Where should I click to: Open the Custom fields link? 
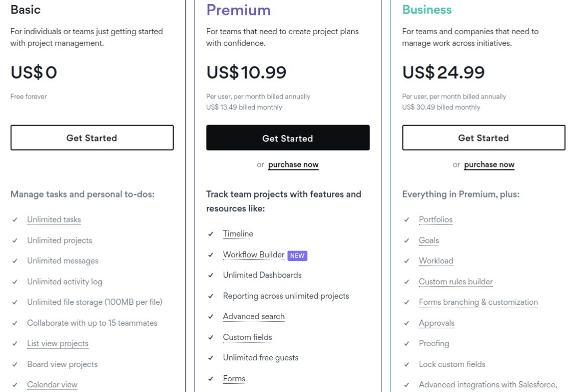coord(248,337)
